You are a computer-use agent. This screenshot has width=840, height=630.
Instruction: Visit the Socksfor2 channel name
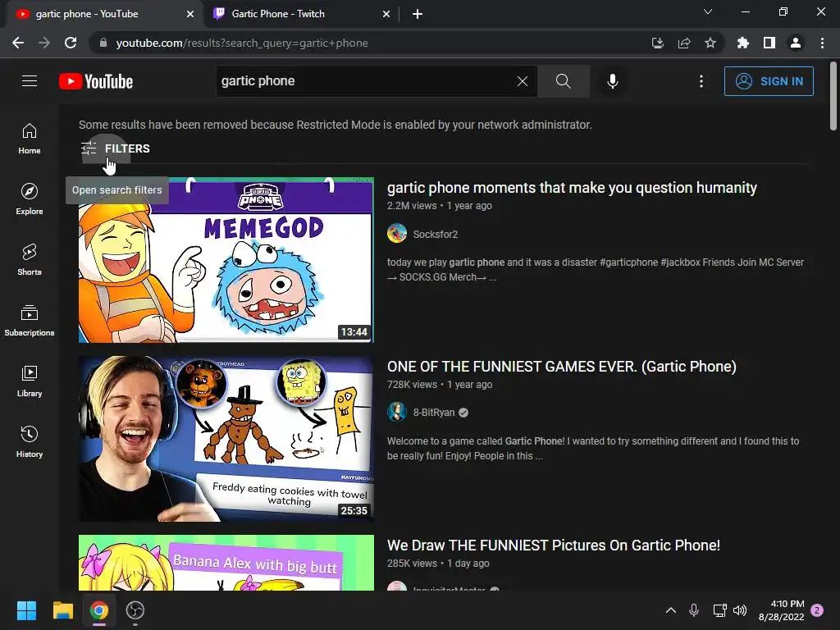[435, 234]
